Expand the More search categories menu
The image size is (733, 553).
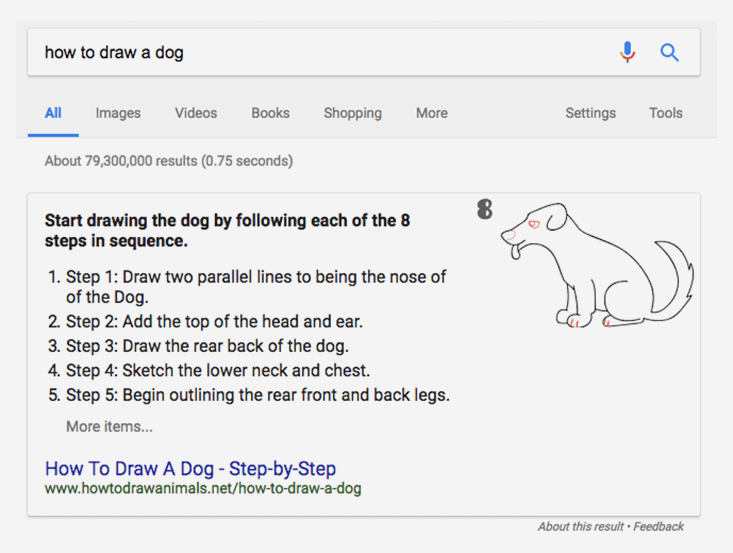(432, 113)
